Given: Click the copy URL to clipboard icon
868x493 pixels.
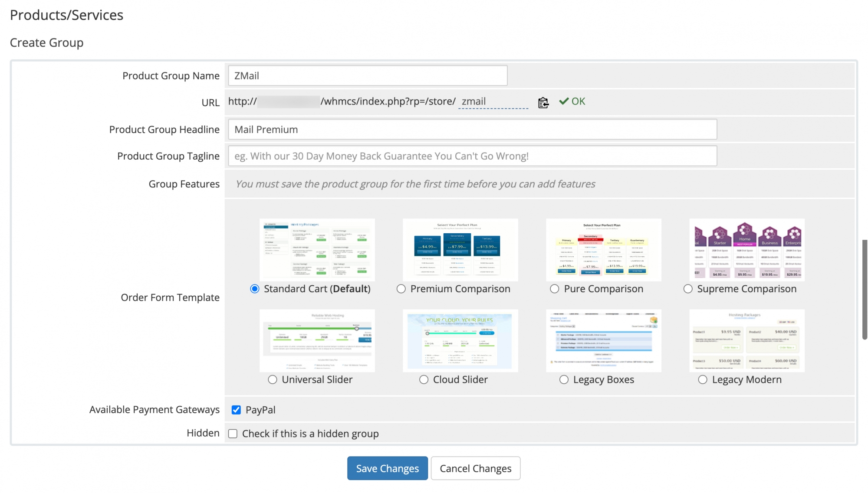Looking at the screenshot, I should tap(542, 102).
